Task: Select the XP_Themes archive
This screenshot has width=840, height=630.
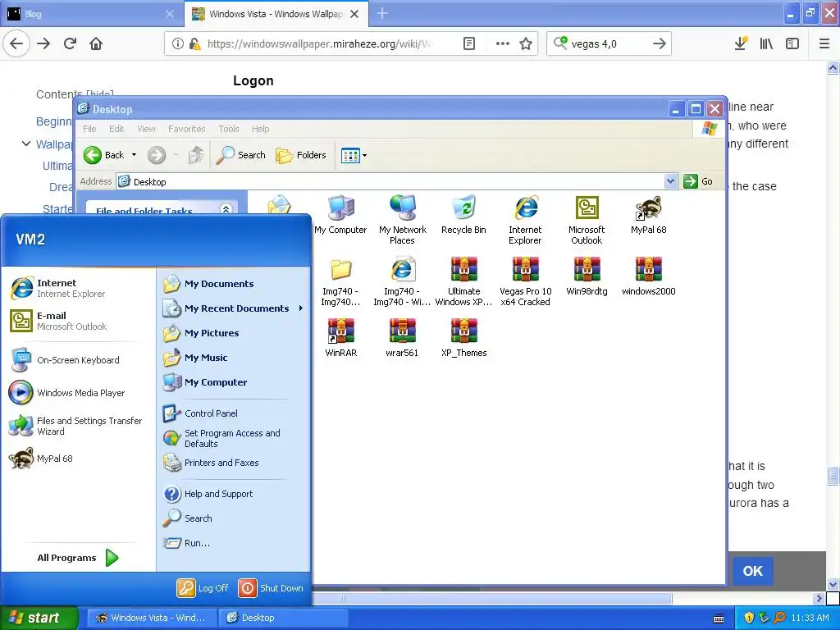Action: (x=464, y=338)
